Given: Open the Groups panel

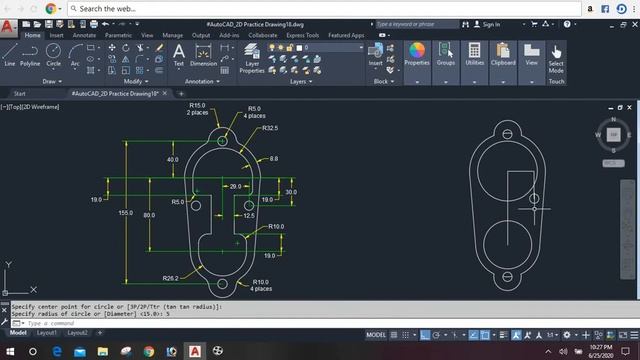Looking at the screenshot, I should coord(445,53).
